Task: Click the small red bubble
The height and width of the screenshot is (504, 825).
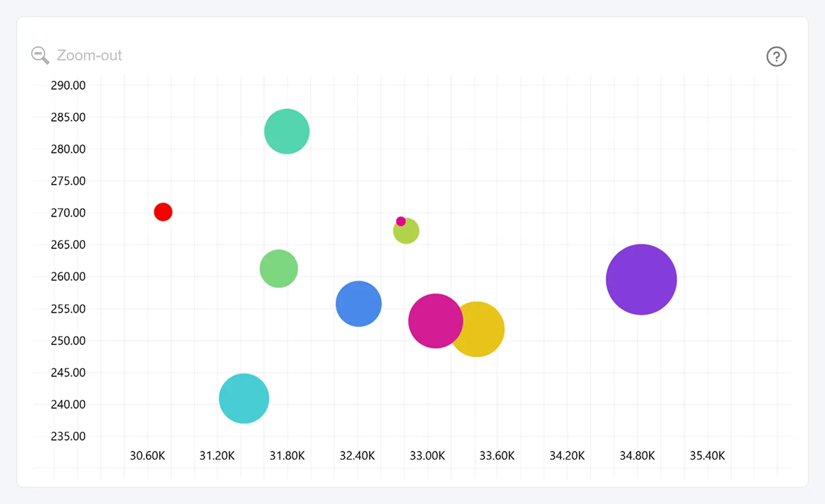Action: (163, 212)
